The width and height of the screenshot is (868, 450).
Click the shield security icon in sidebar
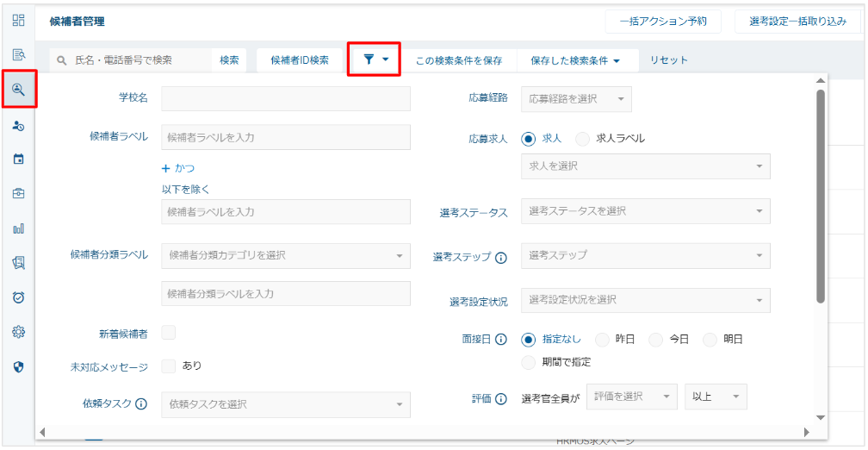coord(18,366)
